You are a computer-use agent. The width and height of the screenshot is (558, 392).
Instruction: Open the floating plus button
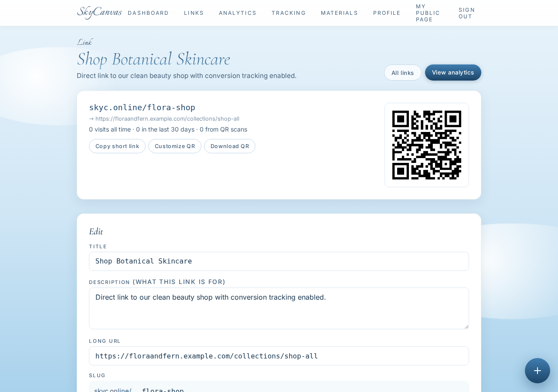tap(538, 371)
